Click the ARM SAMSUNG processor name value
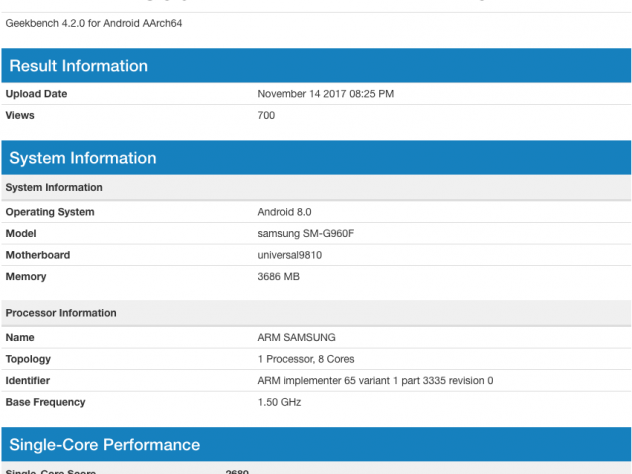The height and width of the screenshot is (474, 632). point(297,338)
